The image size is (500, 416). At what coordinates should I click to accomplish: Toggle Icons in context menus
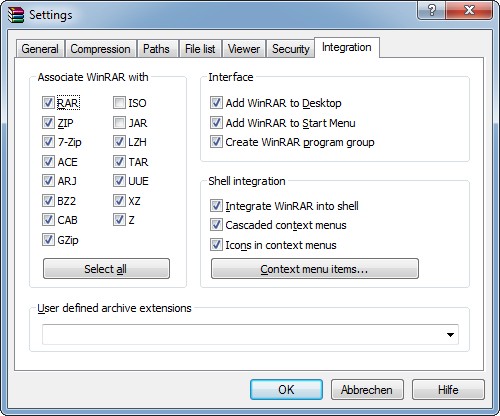click(216, 245)
